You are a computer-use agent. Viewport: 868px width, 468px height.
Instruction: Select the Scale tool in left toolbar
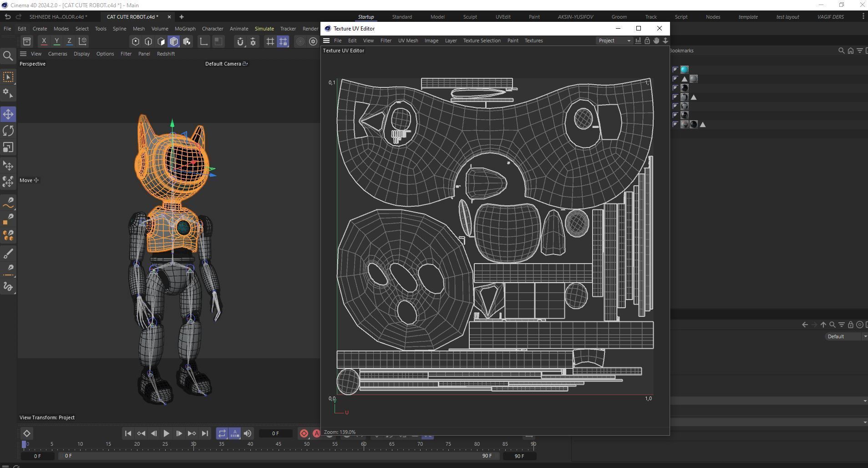(8, 148)
